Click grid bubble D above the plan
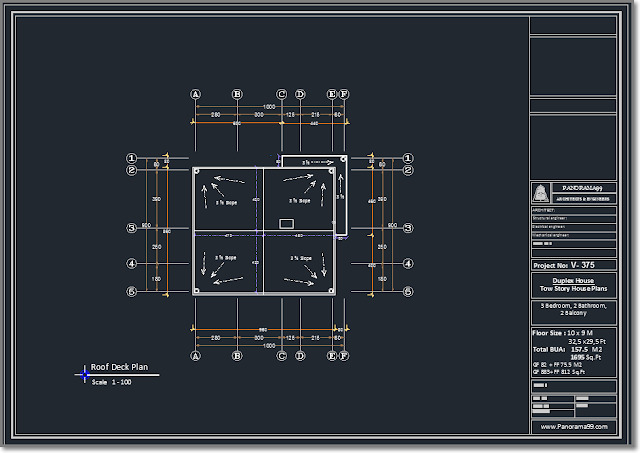 300,94
